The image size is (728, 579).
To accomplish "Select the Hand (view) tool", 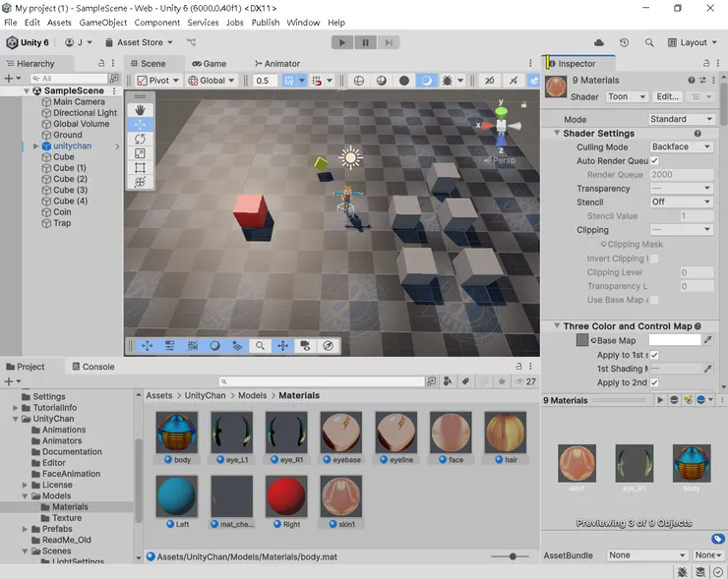I will click(140, 109).
